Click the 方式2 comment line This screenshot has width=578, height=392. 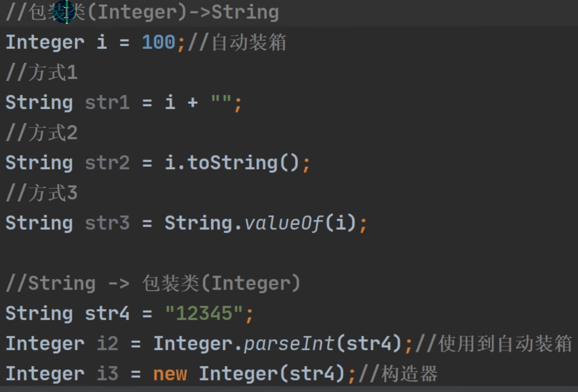[42, 134]
